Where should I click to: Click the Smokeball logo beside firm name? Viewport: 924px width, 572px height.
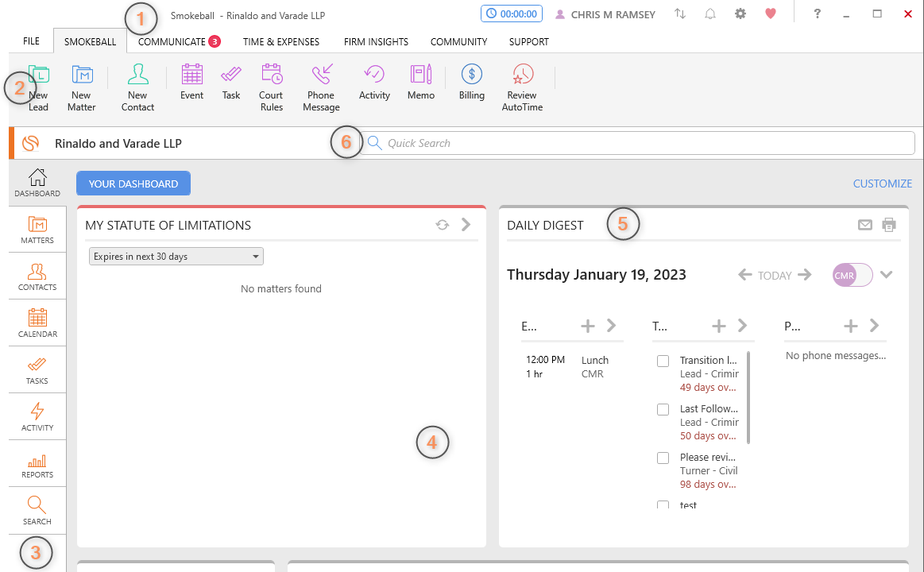click(x=31, y=143)
